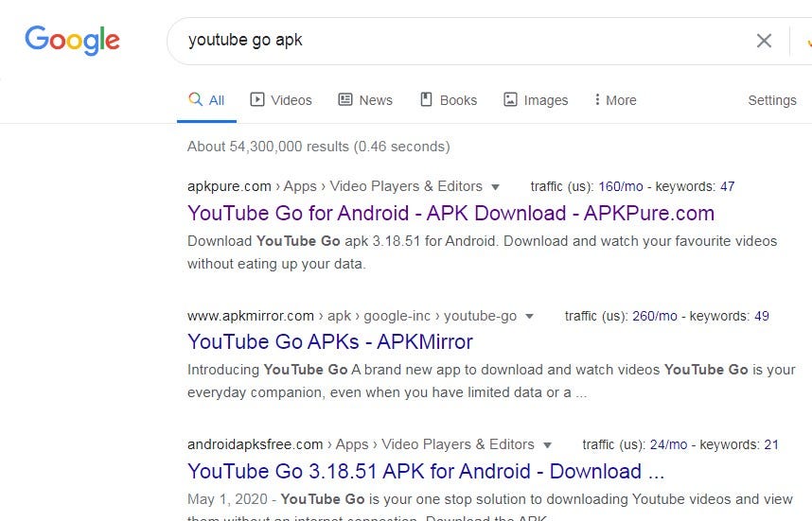The width and height of the screenshot is (812, 521).
Task: Expand apkmirror.com result dropdown arrow
Action: click(529, 317)
